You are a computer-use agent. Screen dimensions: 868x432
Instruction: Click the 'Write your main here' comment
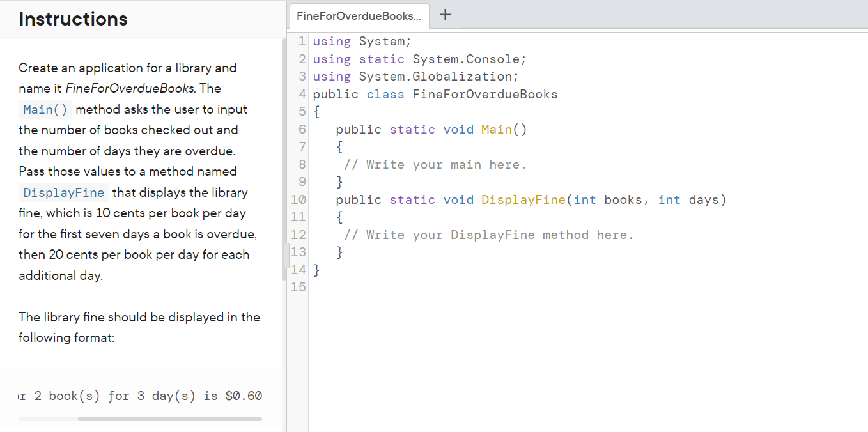pyautogui.click(x=436, y=164)
